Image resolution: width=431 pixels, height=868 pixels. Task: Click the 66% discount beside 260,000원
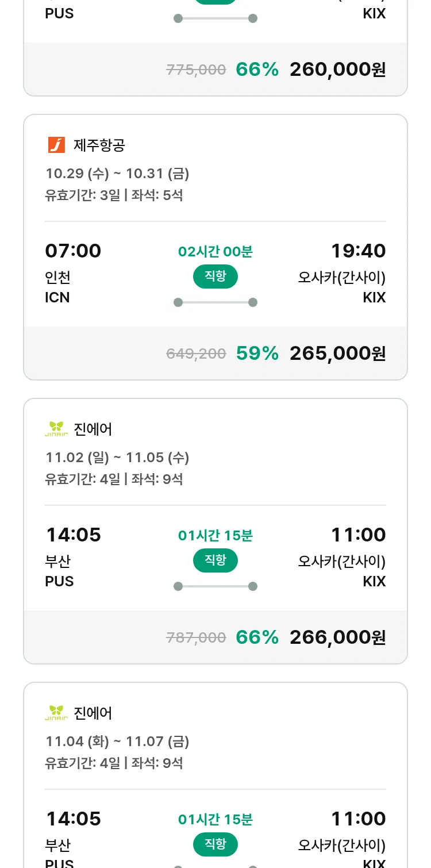tap(257, 70)
